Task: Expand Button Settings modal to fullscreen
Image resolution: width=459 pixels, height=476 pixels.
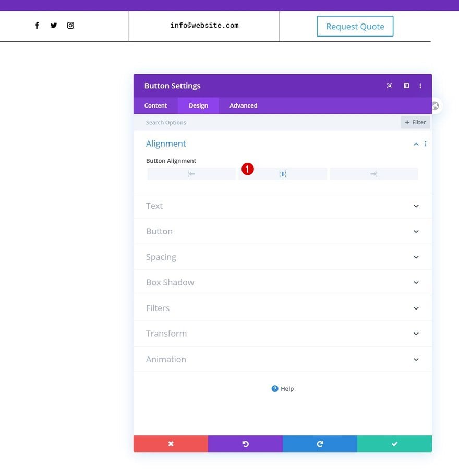Action: 390,86
